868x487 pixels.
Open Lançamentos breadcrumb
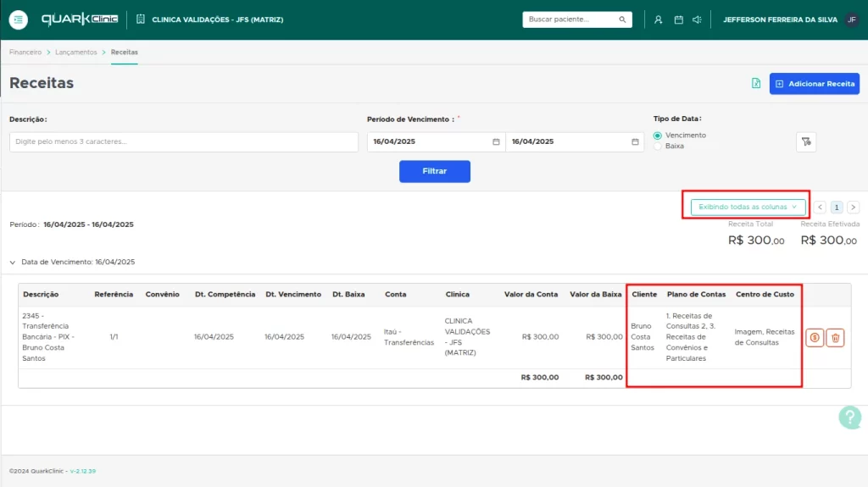[75, 52]
